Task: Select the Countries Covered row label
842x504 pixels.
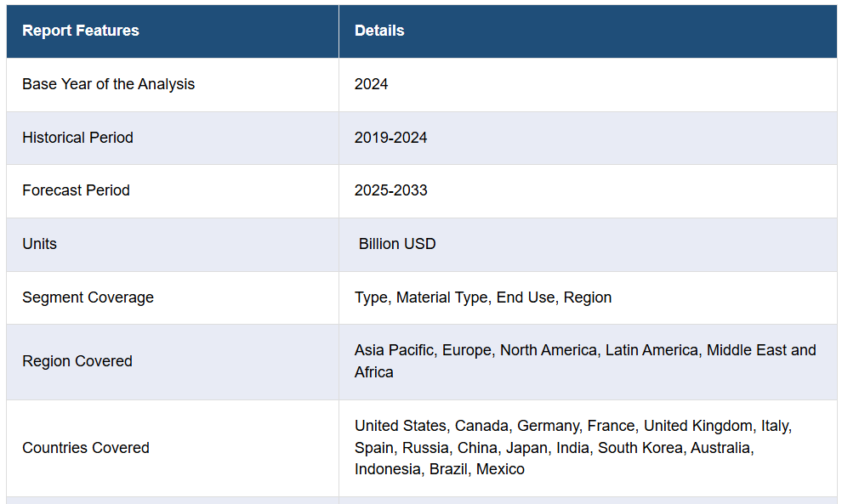Action: point(86,448)
